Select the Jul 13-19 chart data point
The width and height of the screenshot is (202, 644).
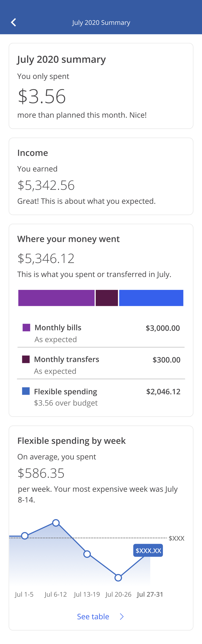click(x=87, y=554)
